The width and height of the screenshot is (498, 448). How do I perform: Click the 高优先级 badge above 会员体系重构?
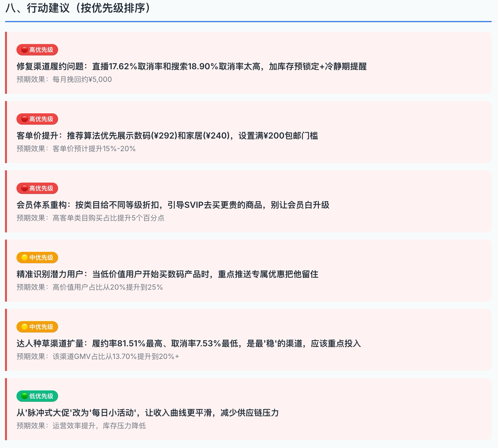point(37,188)
